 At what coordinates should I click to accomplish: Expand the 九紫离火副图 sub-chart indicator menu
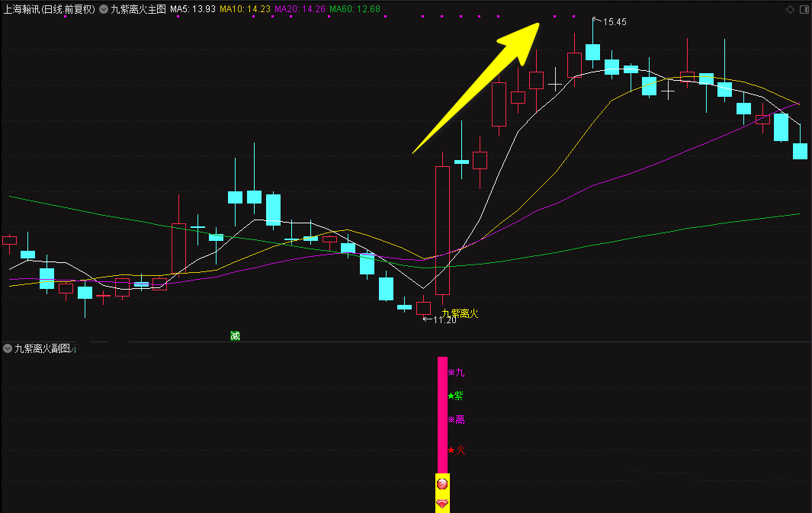point(8,348)
